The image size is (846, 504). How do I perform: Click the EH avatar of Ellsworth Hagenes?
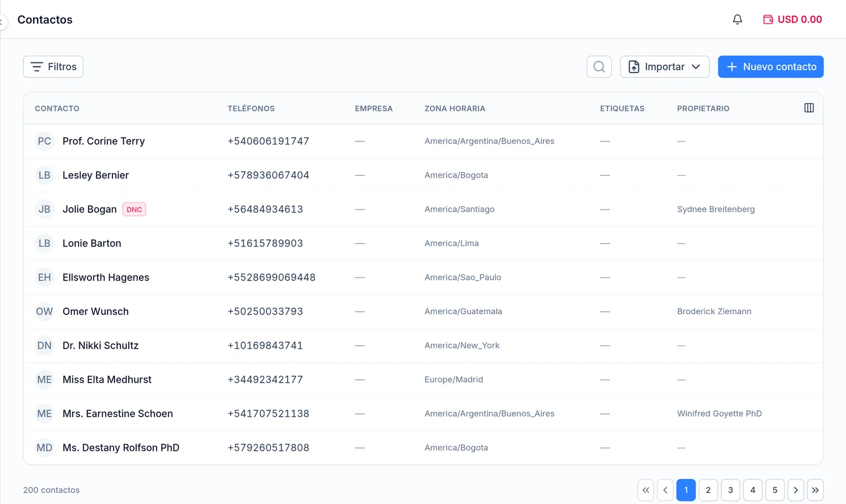pyautogui.click(x=45, y=277)
